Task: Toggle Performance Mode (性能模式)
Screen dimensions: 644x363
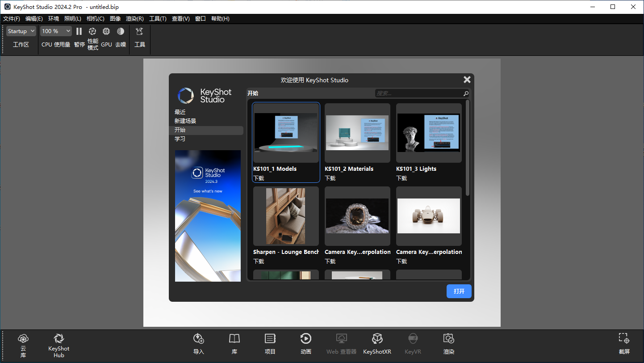Action: coord(93,38)
